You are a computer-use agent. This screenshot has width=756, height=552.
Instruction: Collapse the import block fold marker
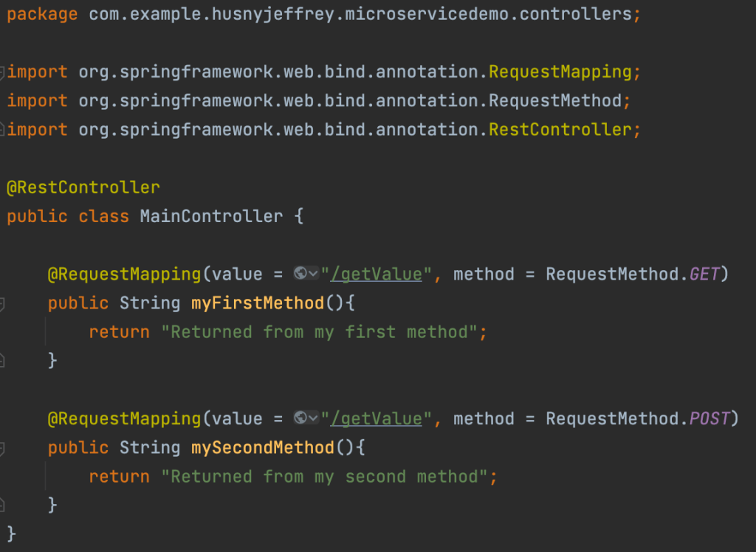pyautogui.click(x=2, y=72)
